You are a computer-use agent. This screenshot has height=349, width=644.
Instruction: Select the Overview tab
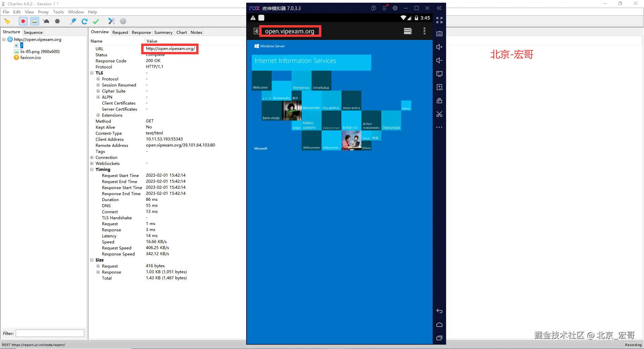[x=100, y=32]
